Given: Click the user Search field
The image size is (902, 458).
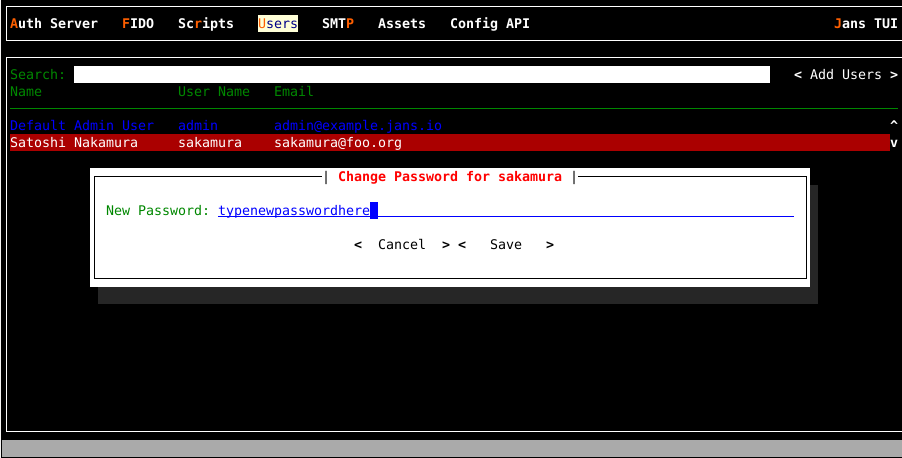Looking at the screenshot, I should point(421,75).
